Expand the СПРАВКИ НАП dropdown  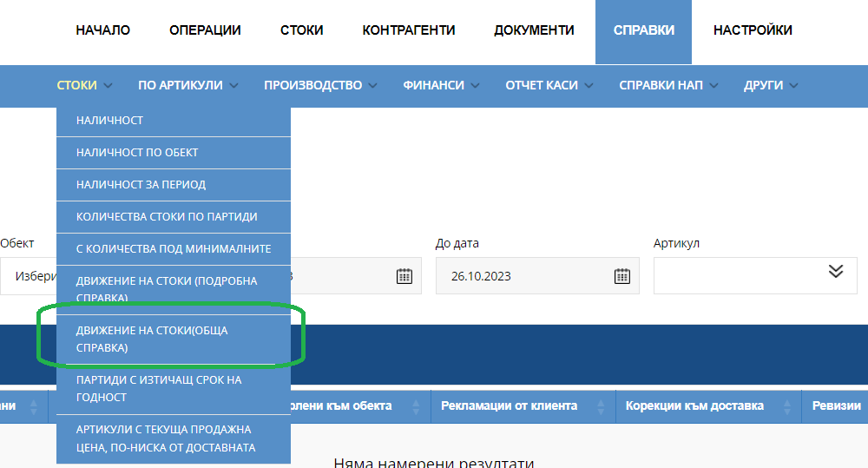click(x=668, y=85)
